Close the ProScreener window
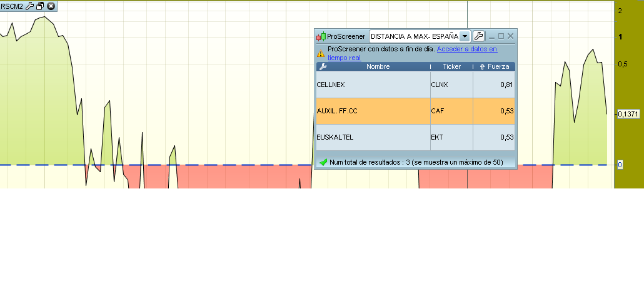 click(511, 36)
